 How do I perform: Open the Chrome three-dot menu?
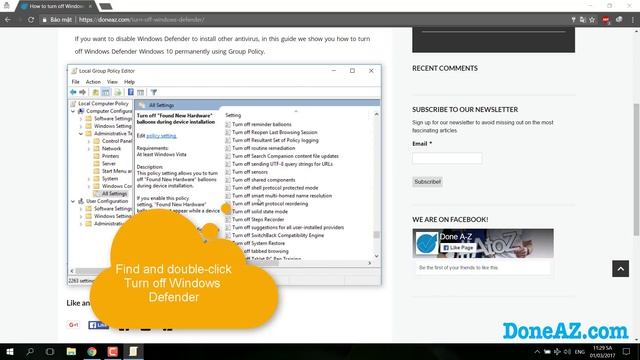[x=633, y=20]
